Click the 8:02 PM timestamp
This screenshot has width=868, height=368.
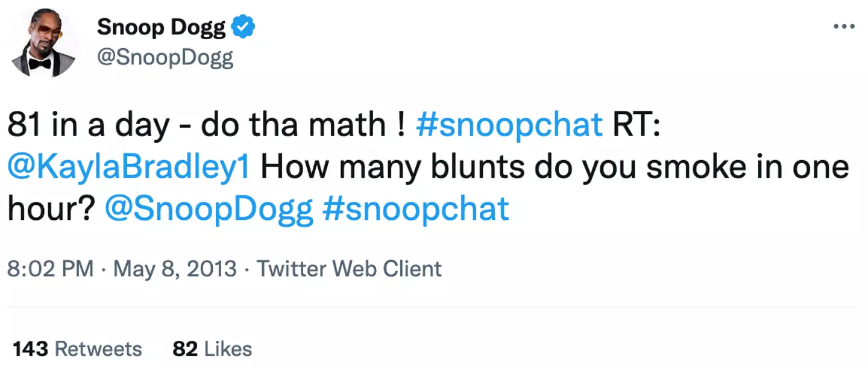pos(50,269)
